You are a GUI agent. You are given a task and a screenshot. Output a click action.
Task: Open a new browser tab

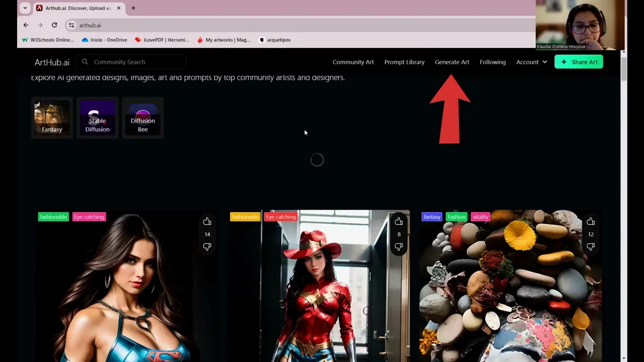click(x=133, y=8)
